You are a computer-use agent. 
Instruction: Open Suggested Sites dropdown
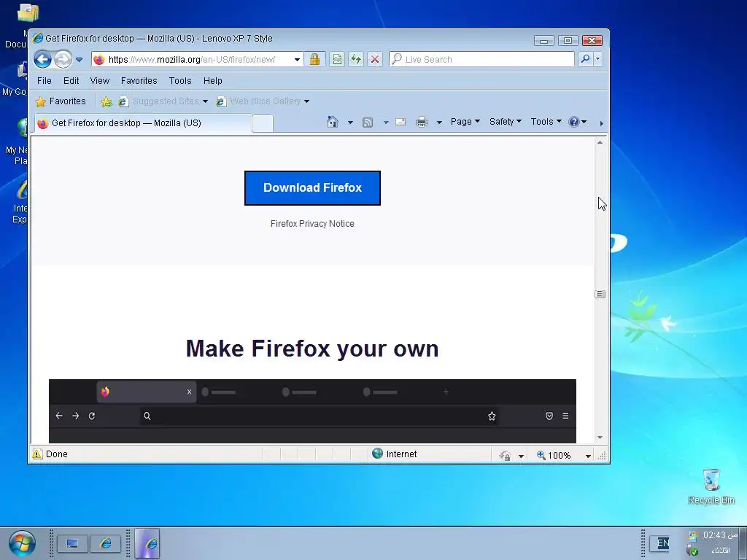click(x=163, y=101)
